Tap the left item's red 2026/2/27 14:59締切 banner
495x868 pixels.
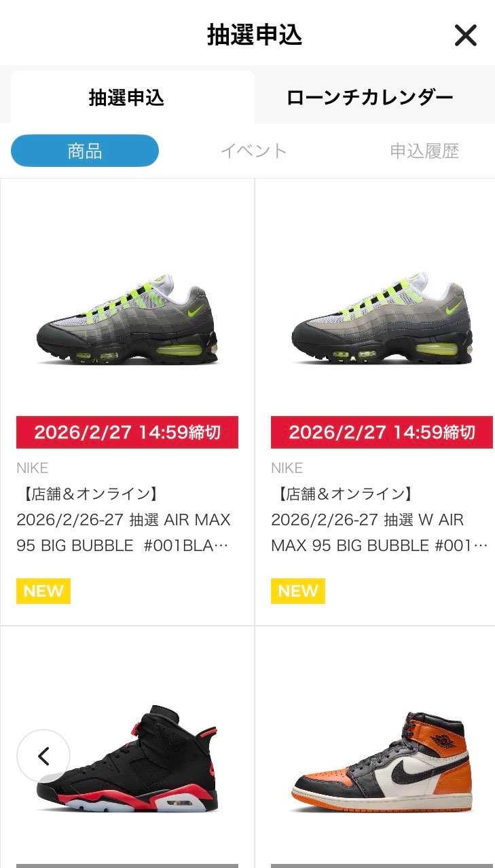pos(127,432)
